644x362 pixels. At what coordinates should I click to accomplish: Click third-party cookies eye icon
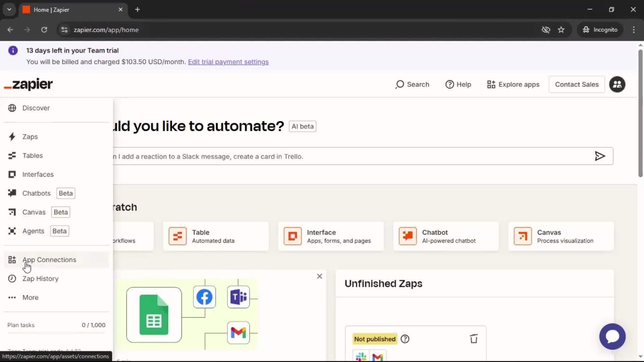point(546,30)
